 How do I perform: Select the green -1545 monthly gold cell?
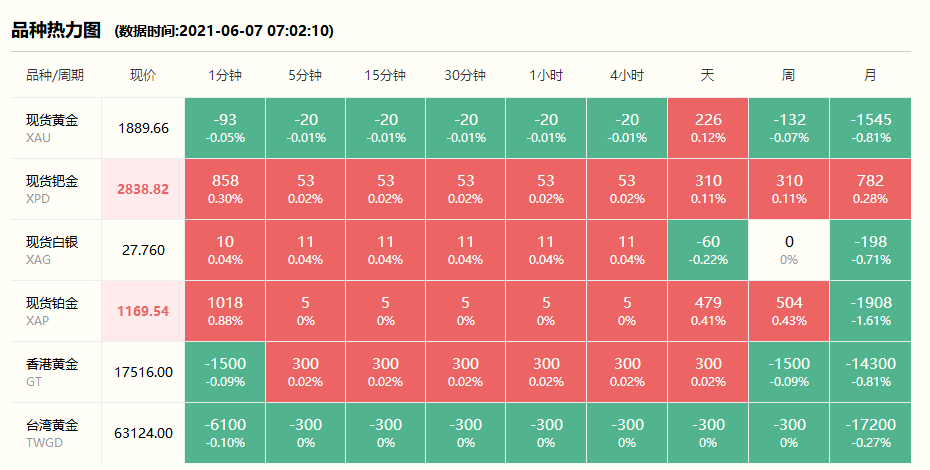pos(870,128)
